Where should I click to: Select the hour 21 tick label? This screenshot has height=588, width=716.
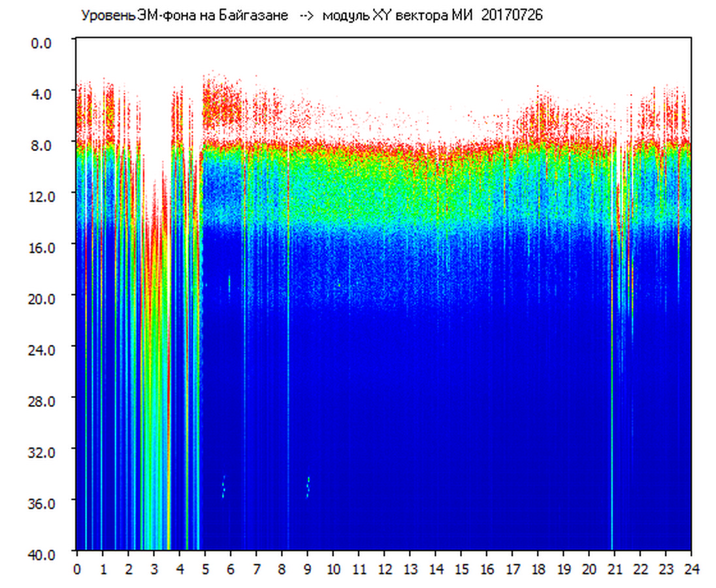(x=615, y=568)
